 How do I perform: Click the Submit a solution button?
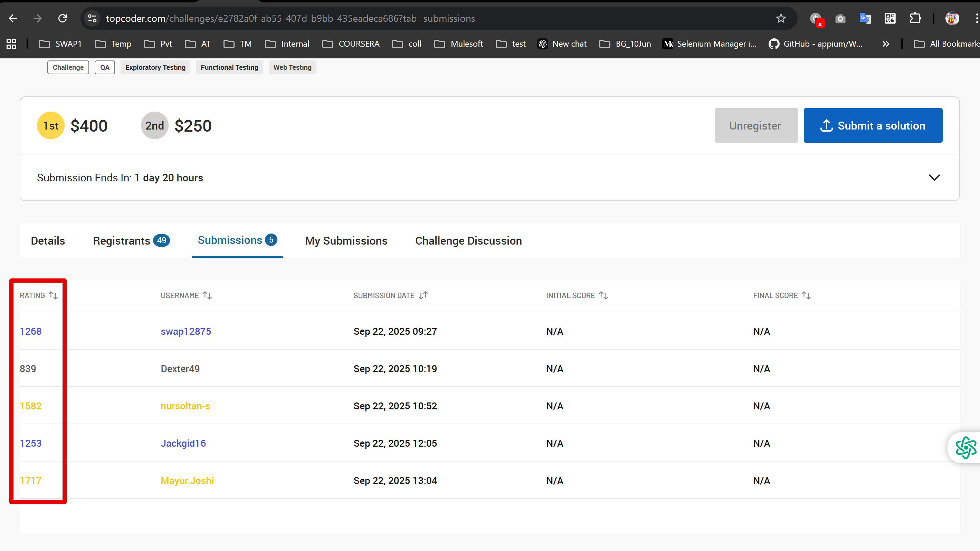point(873,126)
